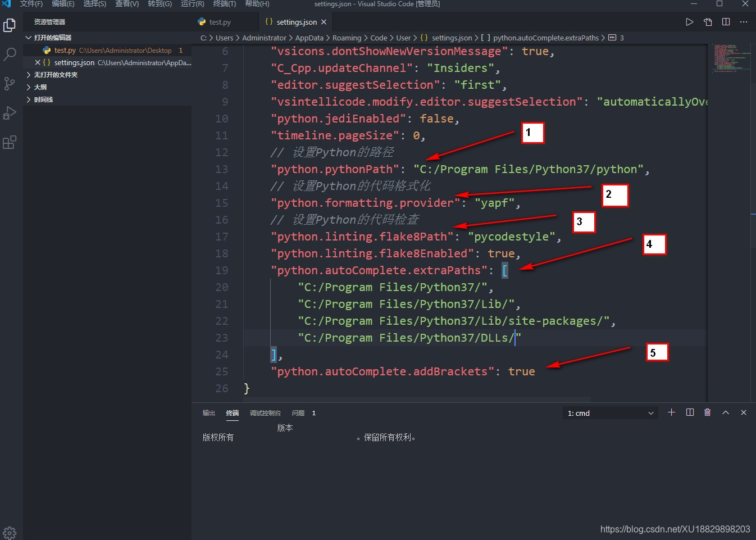Open the Search panel
Viewport: 756px width, 540px height.
click(x=10, y=54)
